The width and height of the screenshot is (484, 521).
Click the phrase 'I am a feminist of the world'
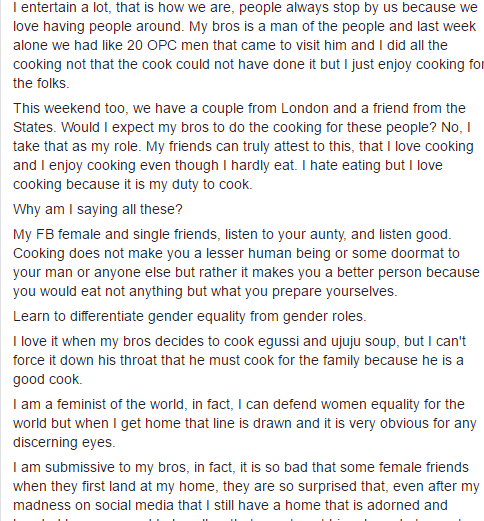point(98,404)
